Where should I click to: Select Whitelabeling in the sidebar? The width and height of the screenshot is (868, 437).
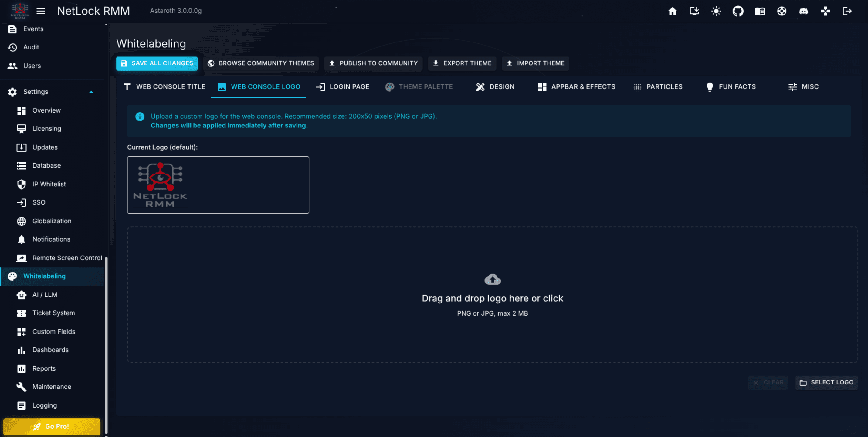point(52,276)
